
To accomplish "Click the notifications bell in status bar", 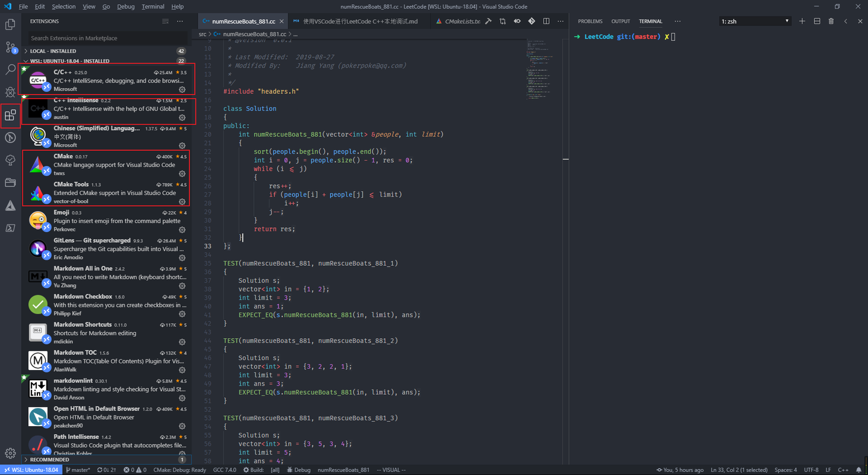I will [x=858, y=470].
